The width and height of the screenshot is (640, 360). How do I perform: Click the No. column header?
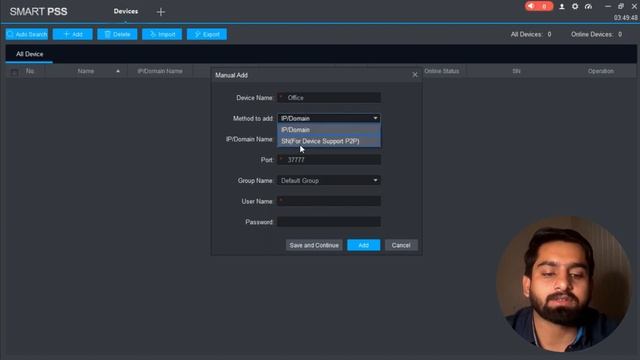pyautogui.click(x=30, y=71)
